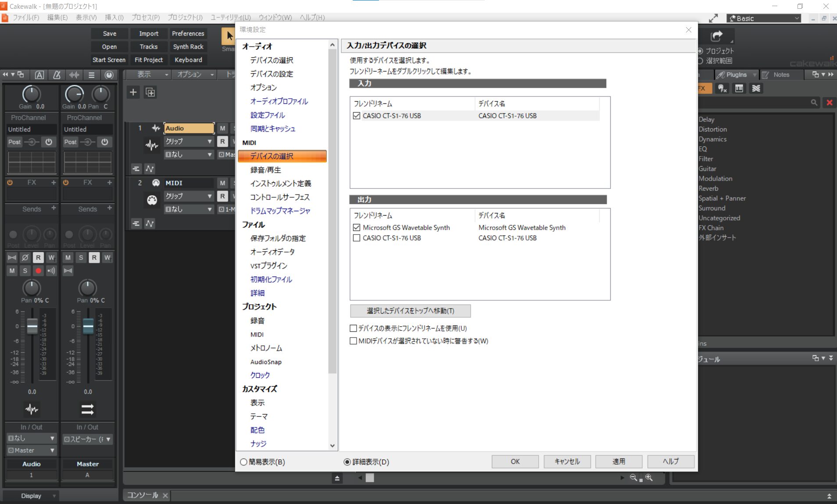
Task: Select the 詳細表示 radio button
Action: [347, 462]
